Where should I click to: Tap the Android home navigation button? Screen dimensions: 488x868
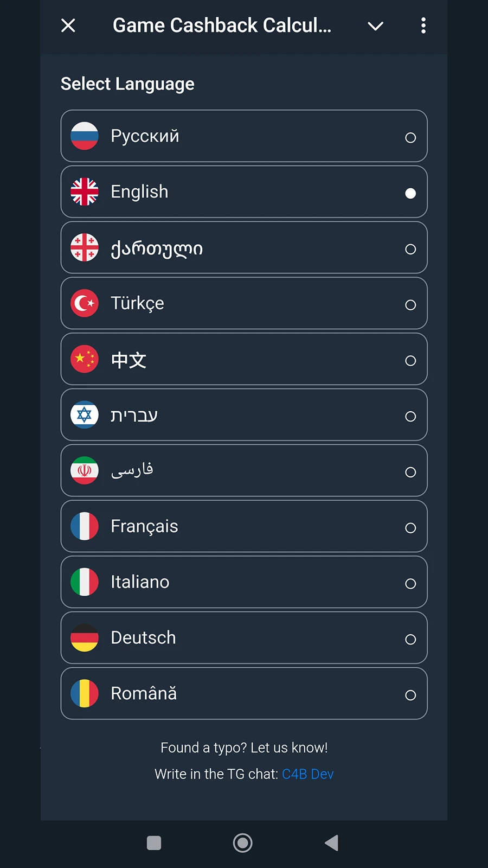point(243,843)
